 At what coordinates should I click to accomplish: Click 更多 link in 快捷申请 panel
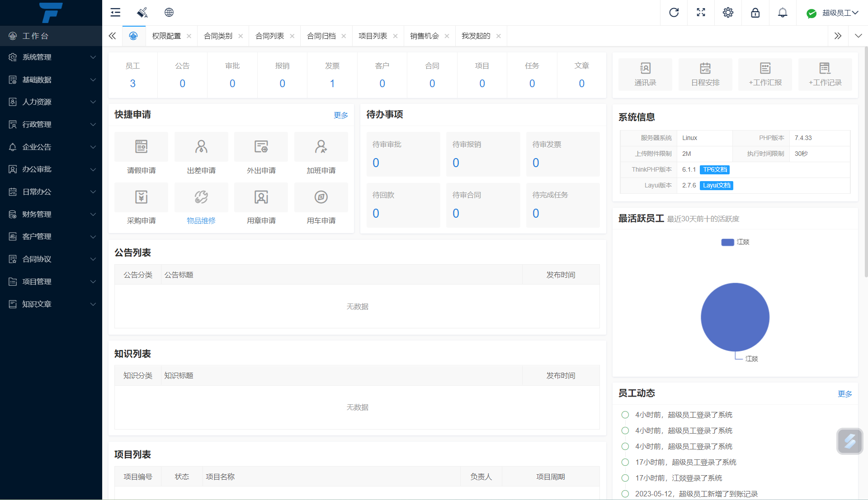[x=341, y=115]
